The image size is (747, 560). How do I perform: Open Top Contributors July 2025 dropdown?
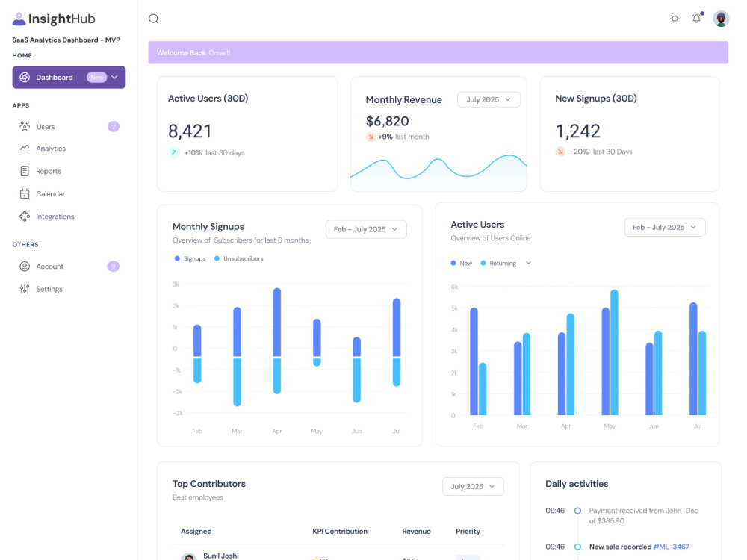(473, 486)
